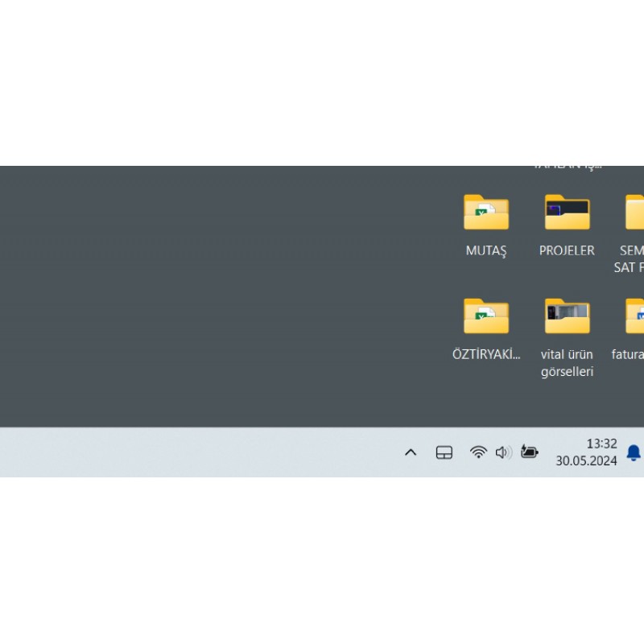Click the fatura text label
644x644 pixels.
coord(628,354)
